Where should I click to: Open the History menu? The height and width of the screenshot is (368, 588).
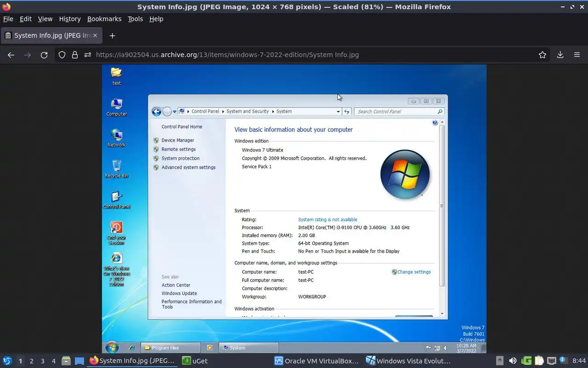point(70,19)
